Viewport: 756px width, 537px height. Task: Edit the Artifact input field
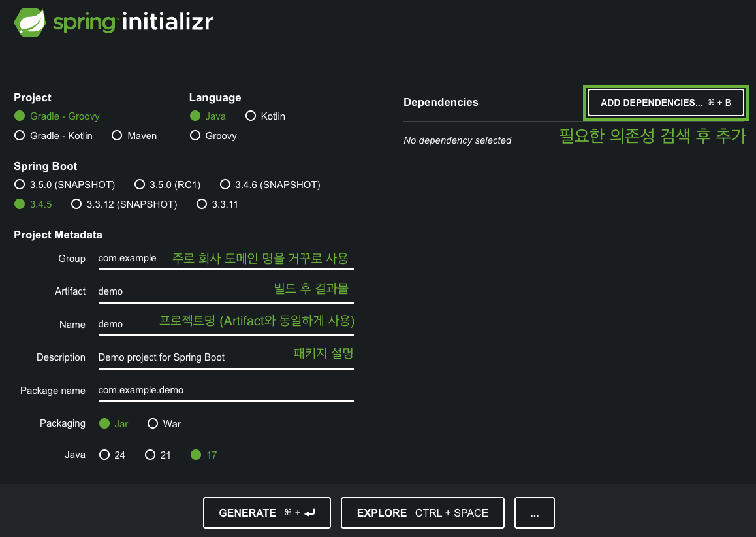226,291
